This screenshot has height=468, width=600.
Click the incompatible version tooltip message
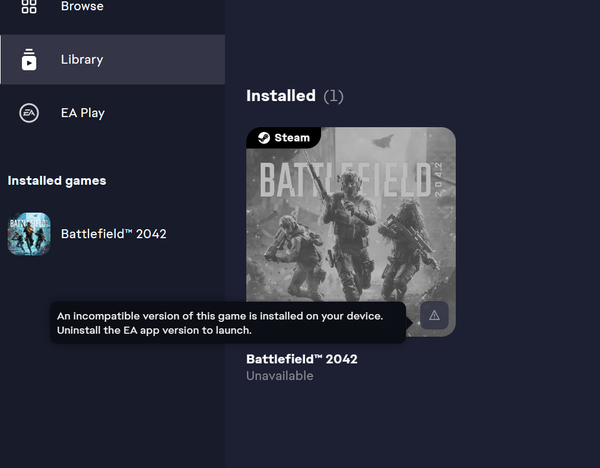click(x=228, y=323)
